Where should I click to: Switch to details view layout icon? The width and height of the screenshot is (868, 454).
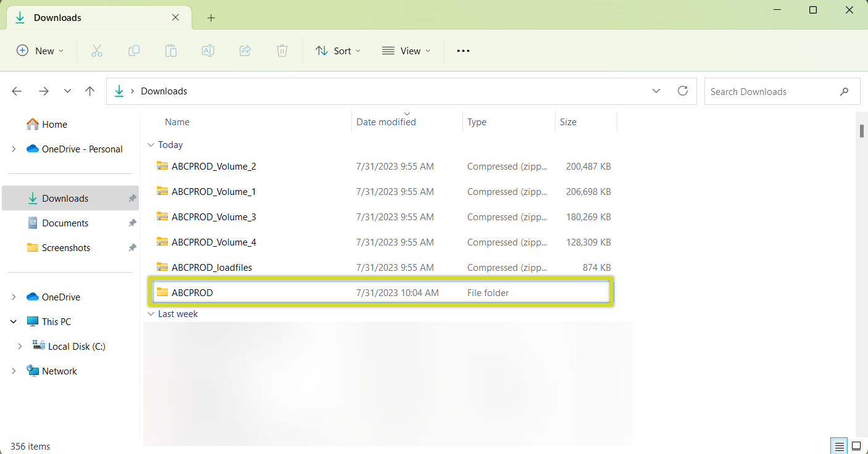[839, 446]
